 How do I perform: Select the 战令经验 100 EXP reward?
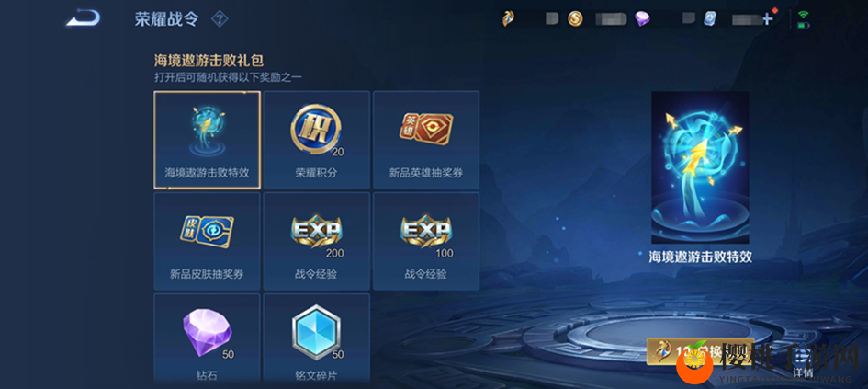click(425, 241)
